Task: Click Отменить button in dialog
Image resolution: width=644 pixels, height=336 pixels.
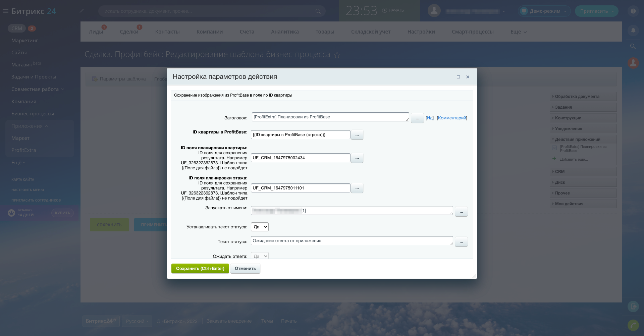Action: pyautogui.click(x=245, y=269)
